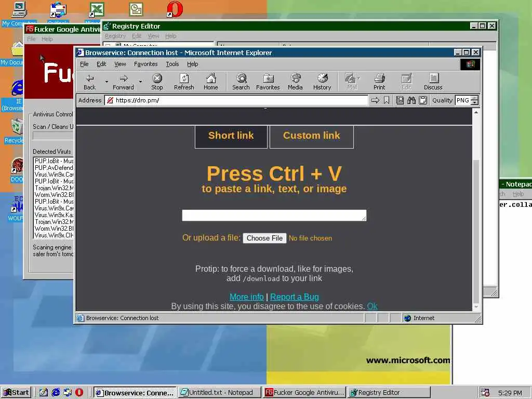532x399 pixels.
Task: Open the Favorites toolbar button
Action: [x=268, y=82]
